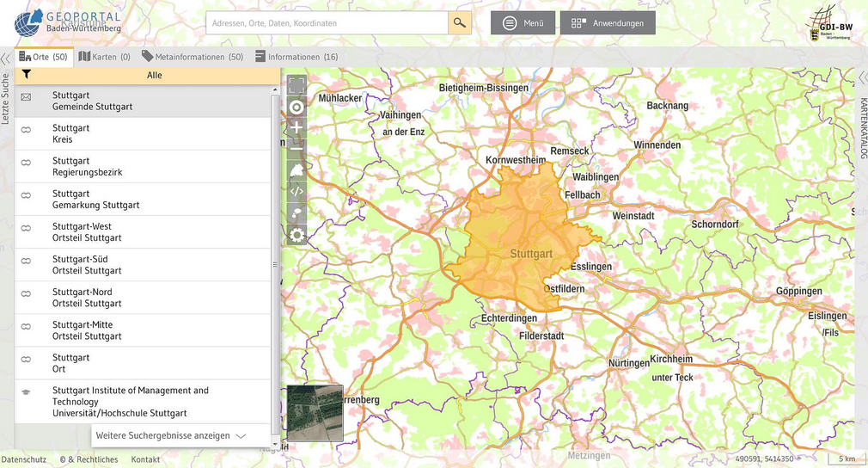
Task: Open the Datenschutz link
Action: coord(23,459)
